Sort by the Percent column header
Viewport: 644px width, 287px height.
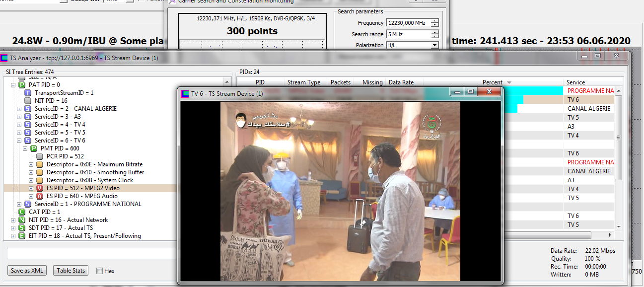(x=492, y=82)
